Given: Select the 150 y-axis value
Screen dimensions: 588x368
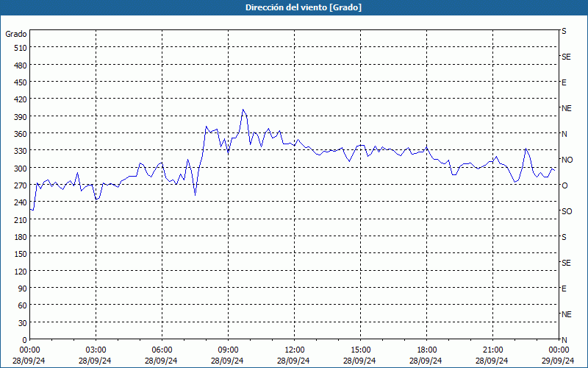Looking at the screenshot, I should (21, 254).
